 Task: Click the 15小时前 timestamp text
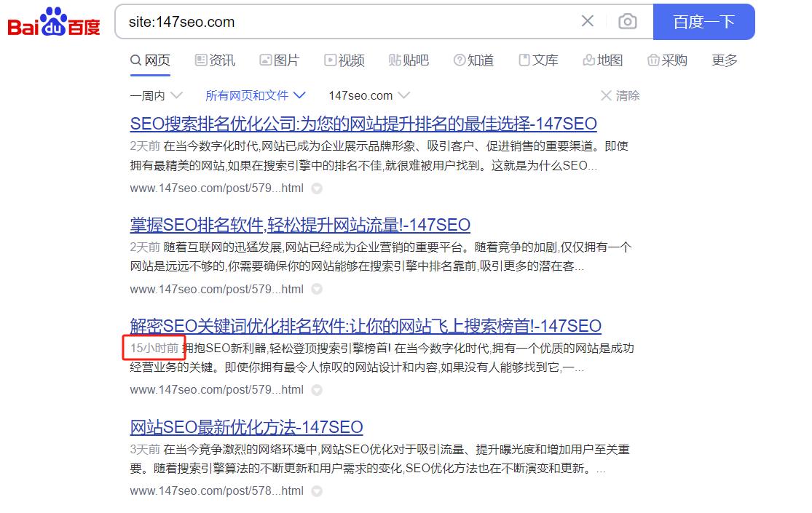[154, 348]
